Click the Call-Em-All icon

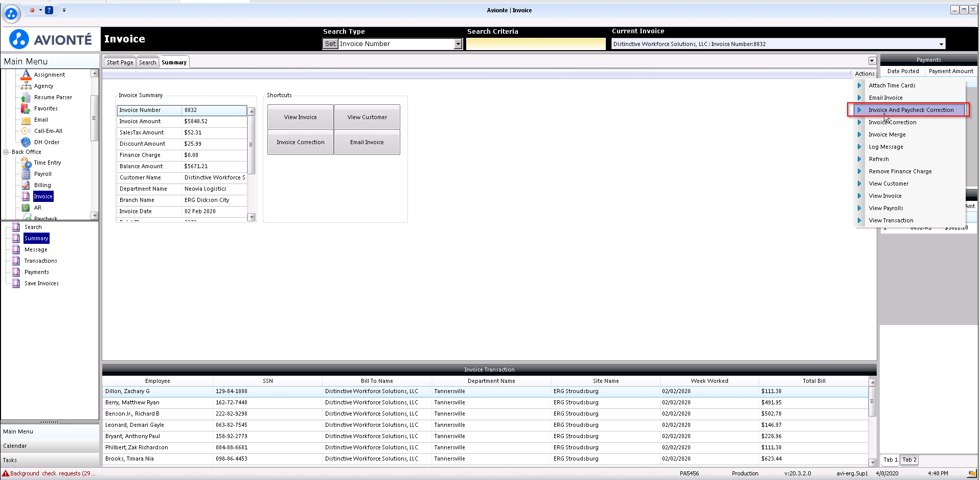coord(26,131)
